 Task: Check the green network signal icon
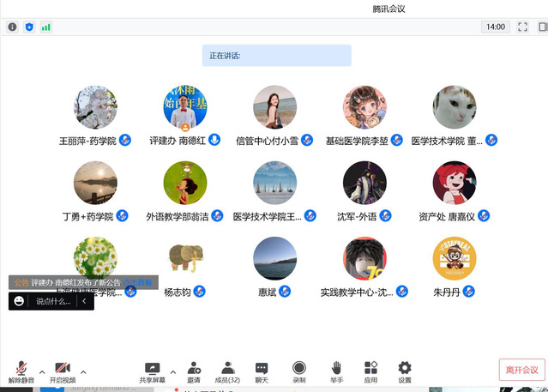[46, 27]
